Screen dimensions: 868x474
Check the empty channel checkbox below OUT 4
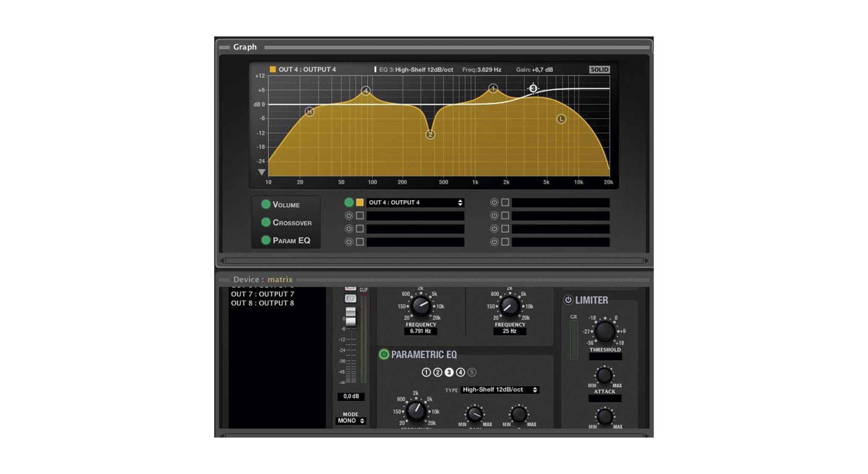(x=360, y=216)
